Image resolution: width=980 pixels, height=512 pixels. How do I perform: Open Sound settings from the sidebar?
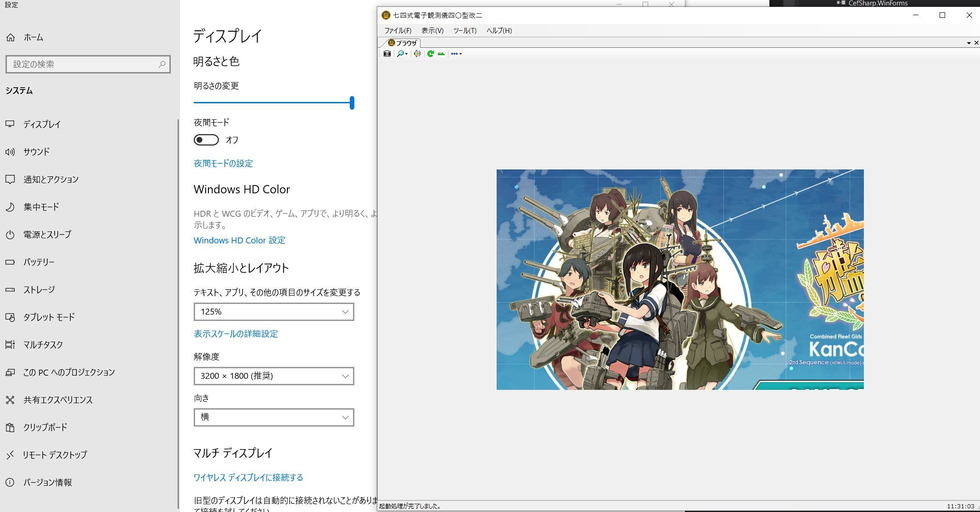[x=36, y=152]
